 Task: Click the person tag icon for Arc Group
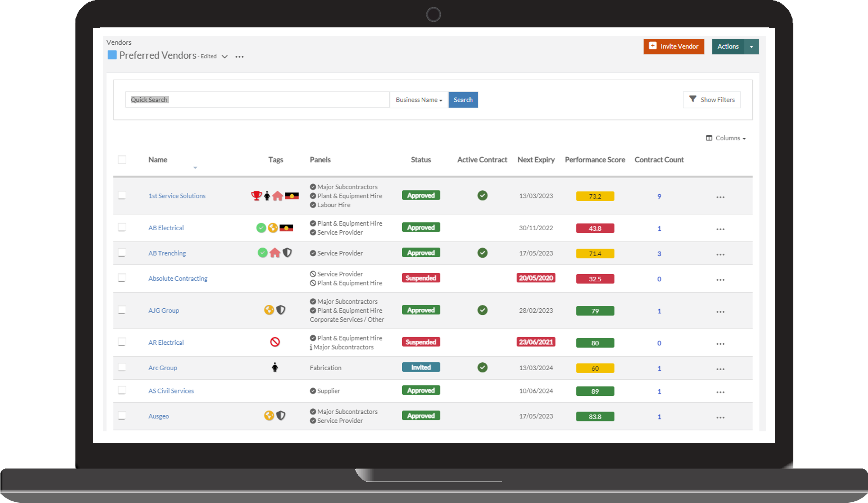[x=275, y=367]
